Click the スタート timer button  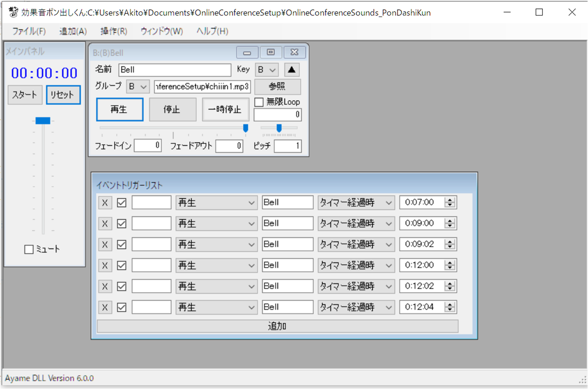[25, 95]
